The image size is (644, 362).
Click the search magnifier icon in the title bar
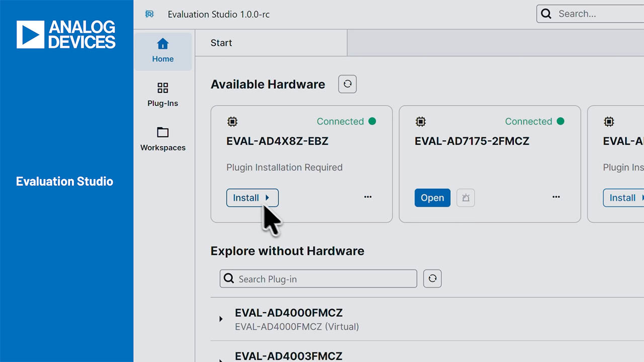[x=546, y=14]
